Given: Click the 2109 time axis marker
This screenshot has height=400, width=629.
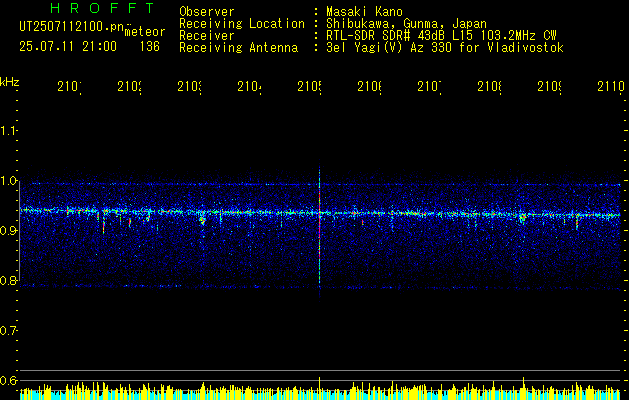Looking at the screenshot, I should point(550,86).
